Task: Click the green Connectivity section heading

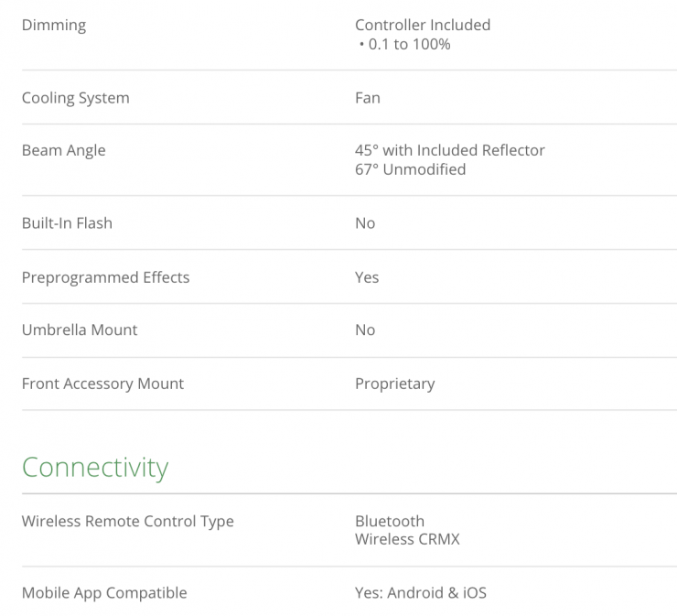Action: pyautogui.click(x=95, y=468)
